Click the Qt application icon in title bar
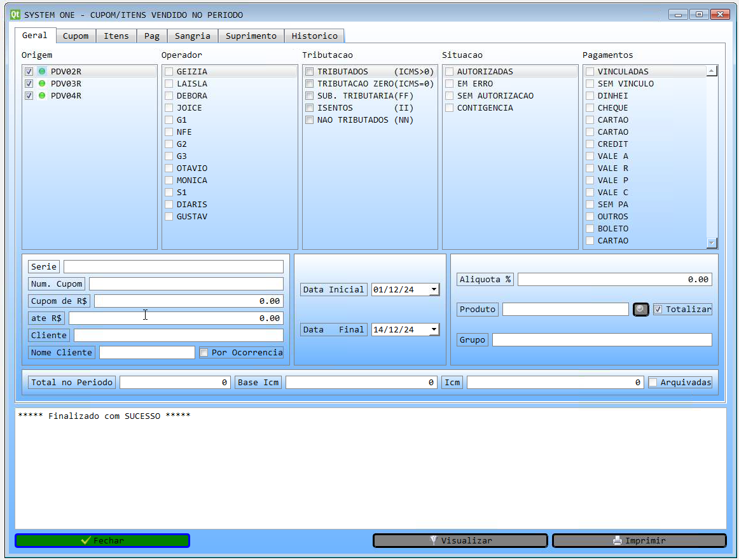This screenshot has height=560, width=739. tap(15, 15)
